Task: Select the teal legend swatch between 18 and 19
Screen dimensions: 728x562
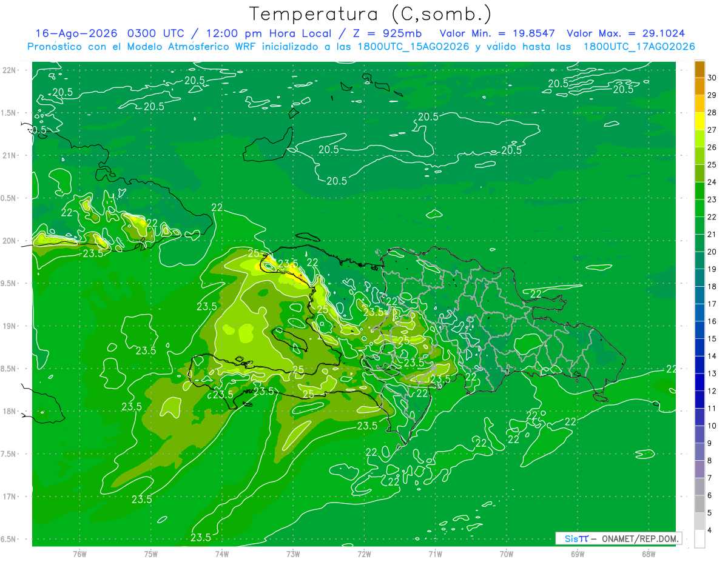Action: [699, 278]
